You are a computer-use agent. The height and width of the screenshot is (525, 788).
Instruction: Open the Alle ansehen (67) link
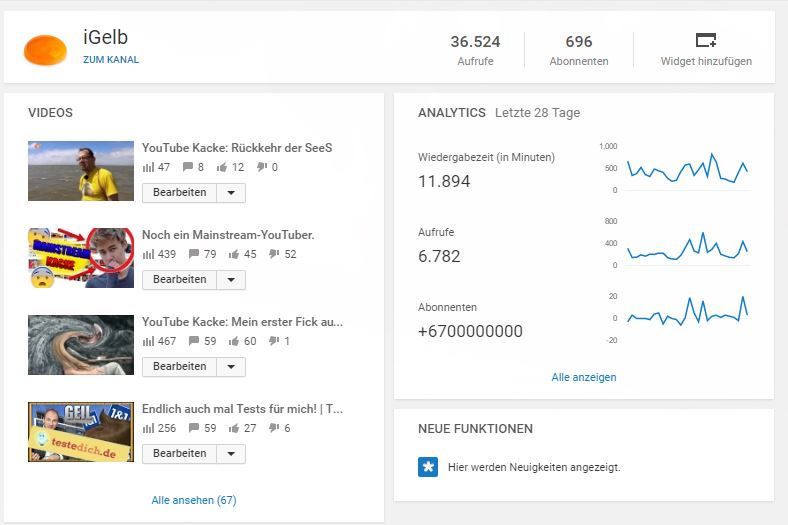pyautogui.click(x=194, y=500)
